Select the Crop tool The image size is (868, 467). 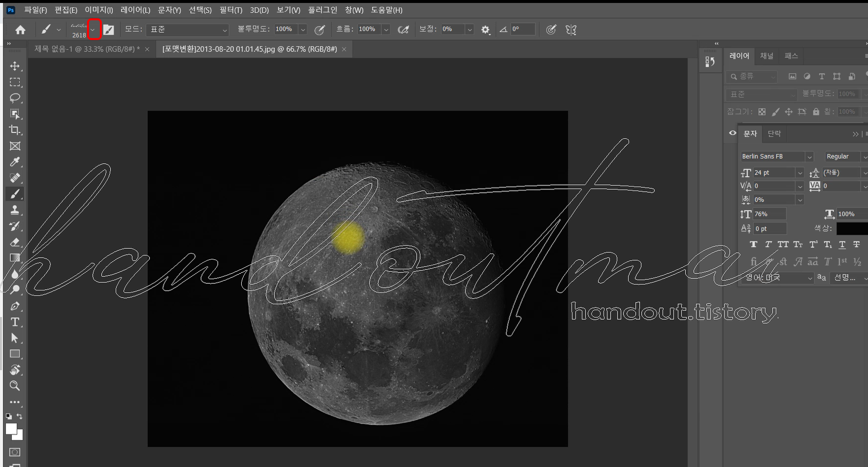point(15,130)
